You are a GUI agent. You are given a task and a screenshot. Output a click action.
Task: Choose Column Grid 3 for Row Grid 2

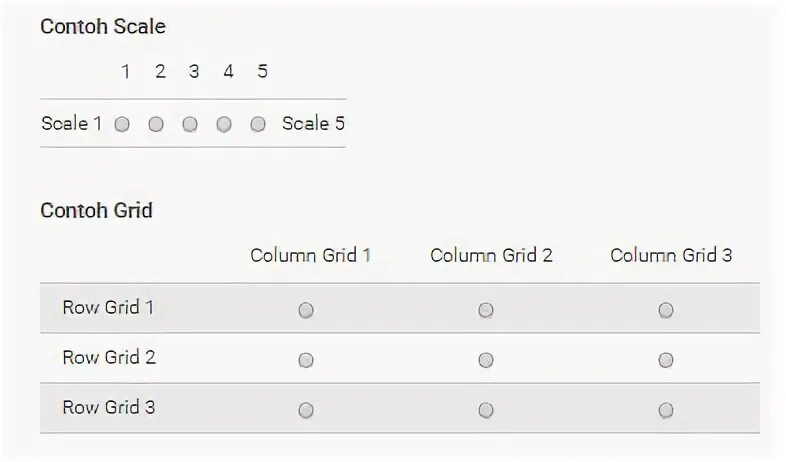pyautogui.click(x=666, y=360)
